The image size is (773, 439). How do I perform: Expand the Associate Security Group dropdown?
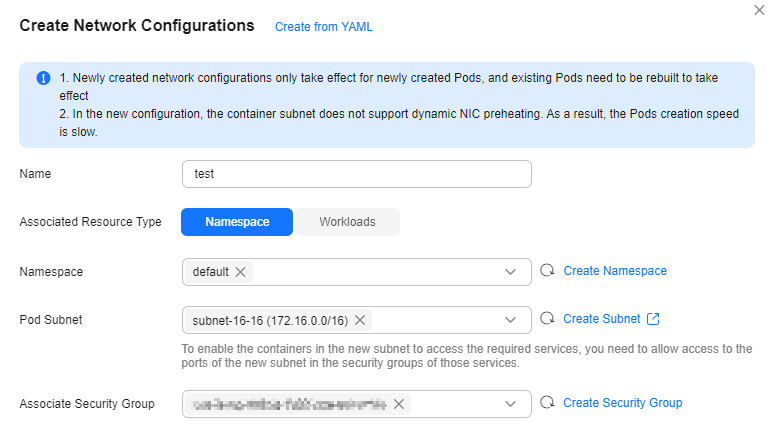tap(510, 404)
